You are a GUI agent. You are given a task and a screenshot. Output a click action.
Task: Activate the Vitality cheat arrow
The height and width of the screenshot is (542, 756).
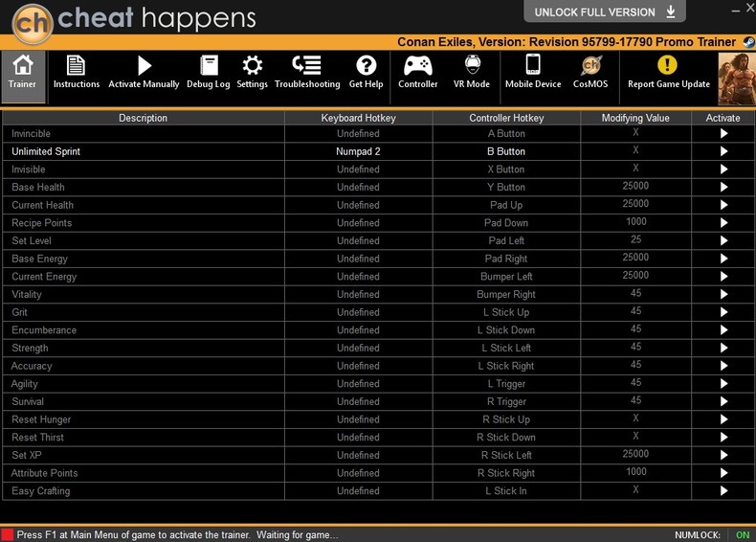coord(723,294)
